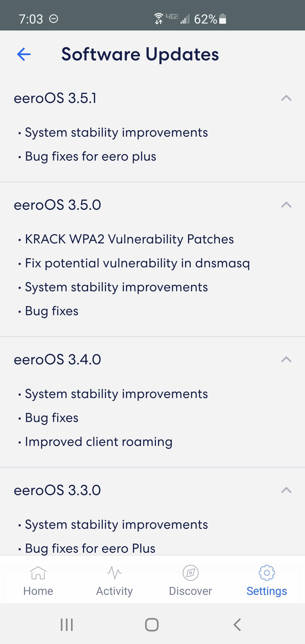Image resolution: width=305 pixels, height=644 pixels.
Task: Collapse the eeroOS 3.5.0 section chevron
Action: tap(286, 205)
